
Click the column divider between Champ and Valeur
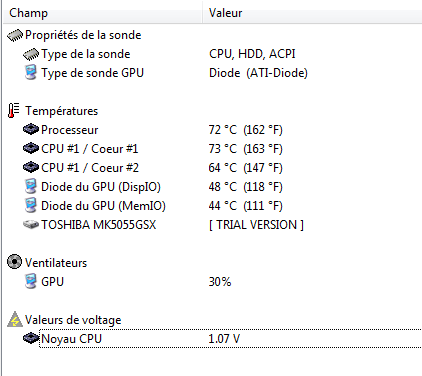click(202, 13)
